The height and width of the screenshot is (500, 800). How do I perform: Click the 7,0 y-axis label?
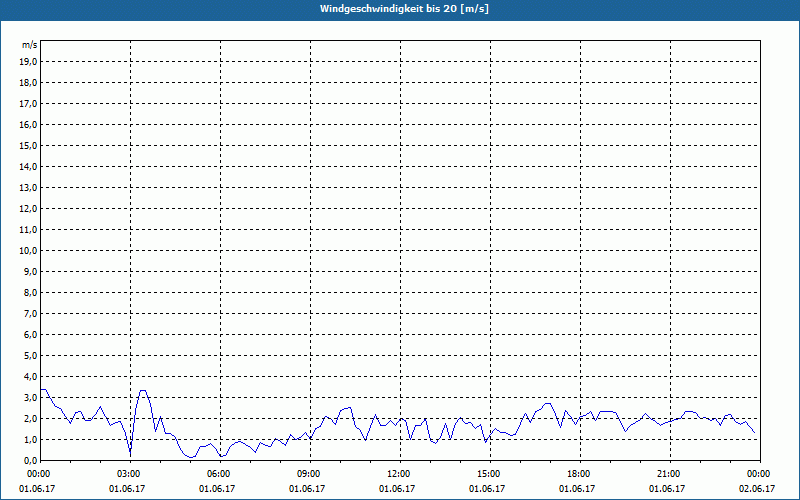[x=31, y=313]
